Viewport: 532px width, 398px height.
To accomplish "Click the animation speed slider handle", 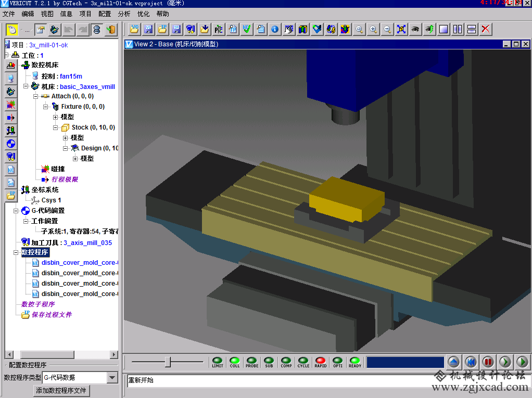I will pyautogui.click(x=168, y=362).
